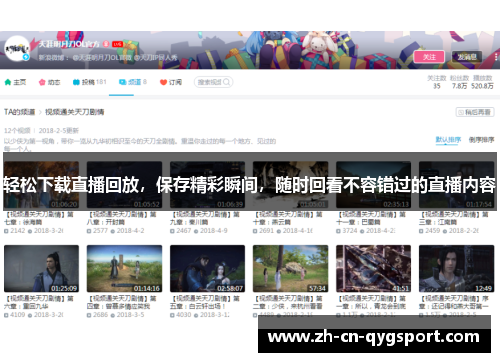The image size is (500, 362).
Task: Click the 12个视频 count text
Action: click(x=17, y=131)
